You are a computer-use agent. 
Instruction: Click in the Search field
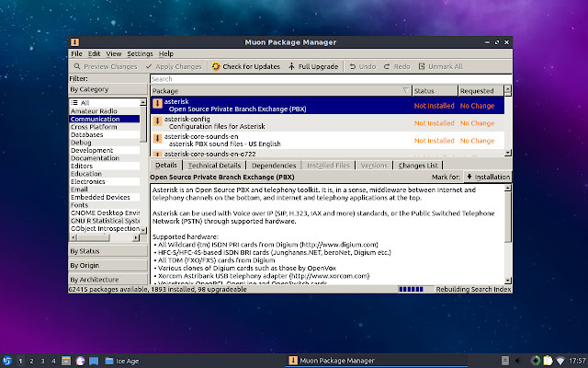[331, 79]
